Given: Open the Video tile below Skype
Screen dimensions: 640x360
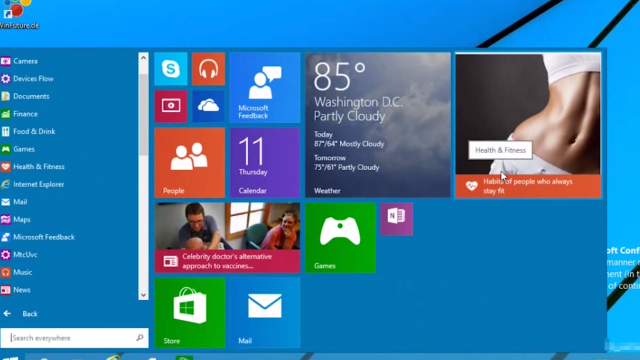Looking at the screenshot, I should [171, 106].
